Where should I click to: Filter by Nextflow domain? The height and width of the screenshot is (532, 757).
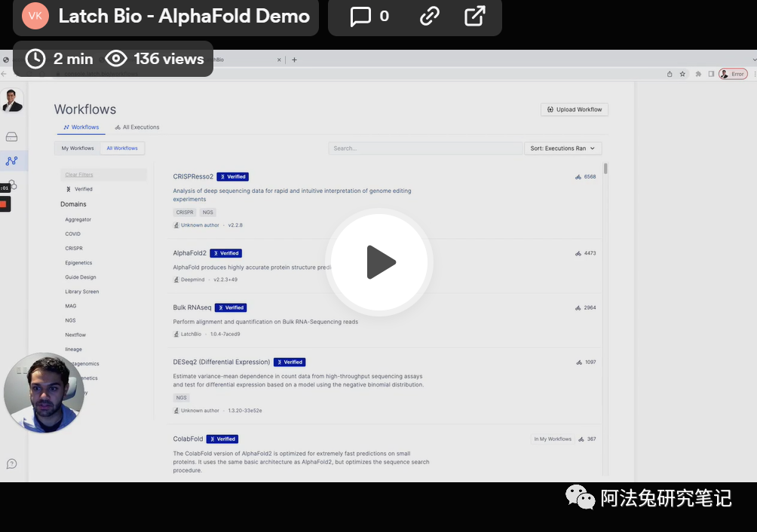click(75, 335)
